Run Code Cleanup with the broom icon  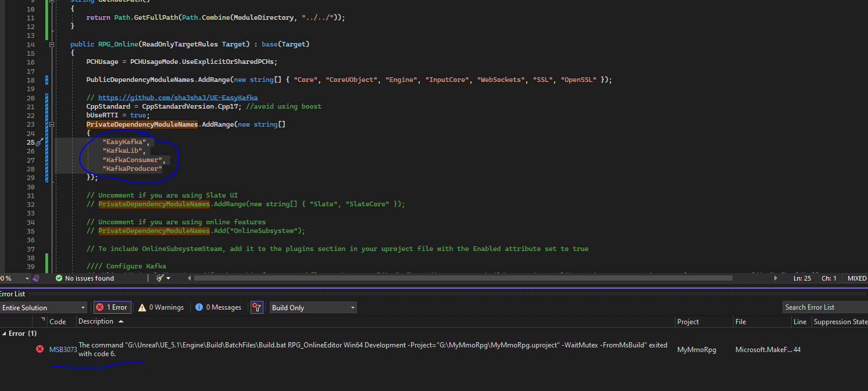pos(159,278)
